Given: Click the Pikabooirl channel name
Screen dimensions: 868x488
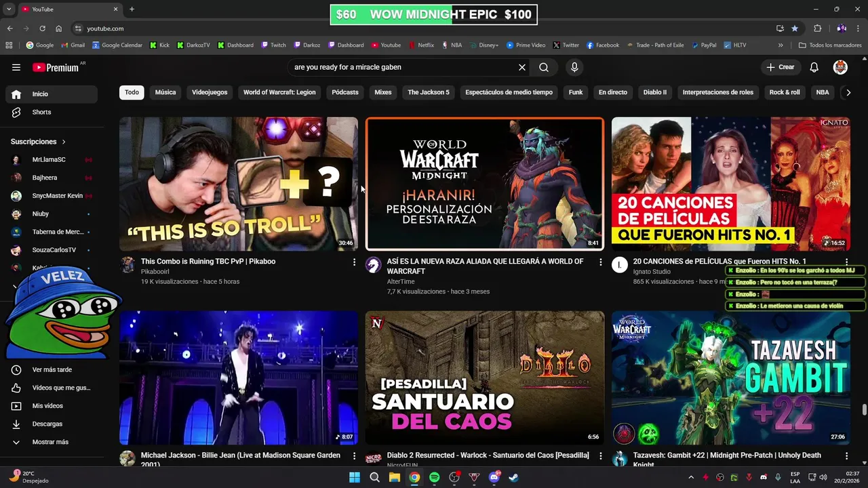Looking at the screenshot, I should 155,271.
